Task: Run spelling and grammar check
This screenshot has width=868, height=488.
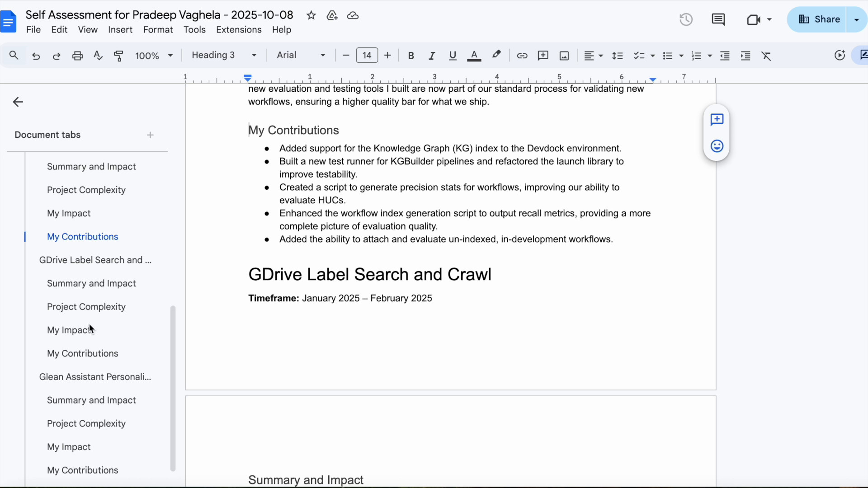Action: (98, 55)
